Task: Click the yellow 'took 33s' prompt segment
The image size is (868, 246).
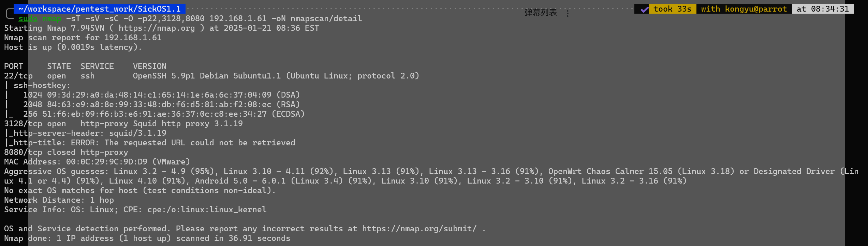Action: [672, 9]
